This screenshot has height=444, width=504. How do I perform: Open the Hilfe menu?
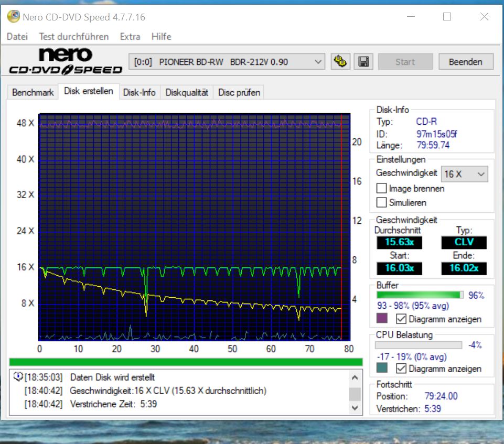161,36
